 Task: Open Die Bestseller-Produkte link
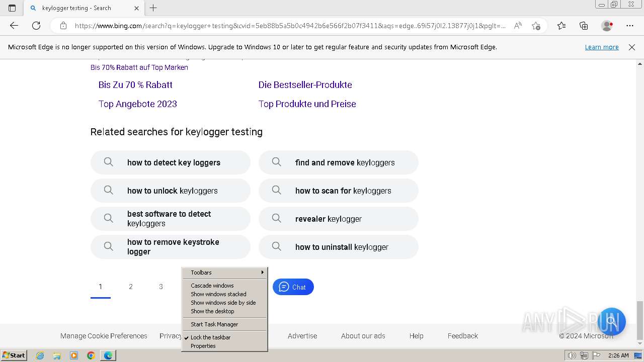click(x=305, y=85)
